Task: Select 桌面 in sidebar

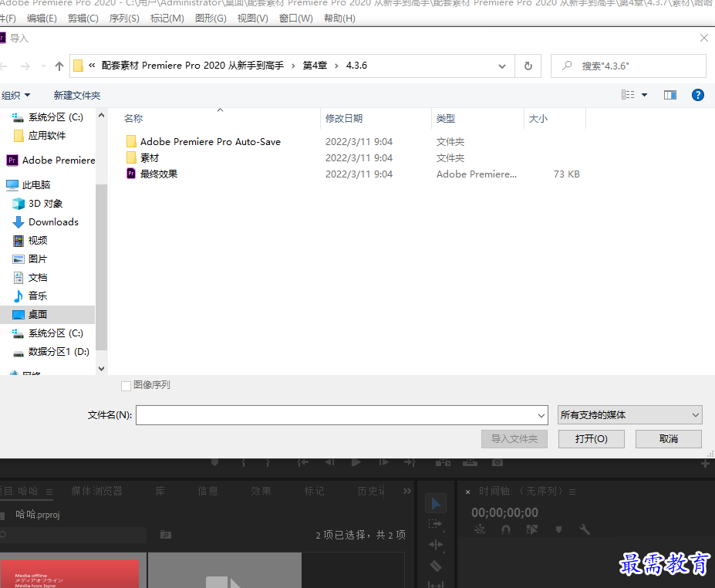Action: [x=47, y=314]
